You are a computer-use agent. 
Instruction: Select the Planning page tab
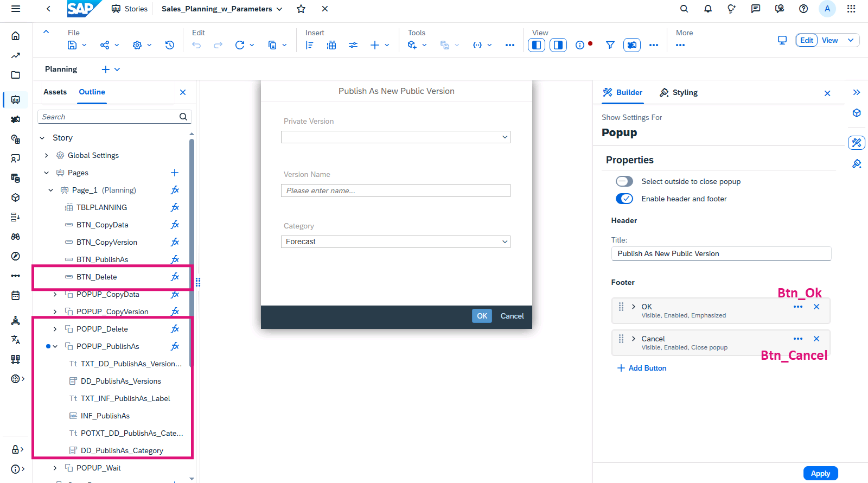click(x=61, y=69)
